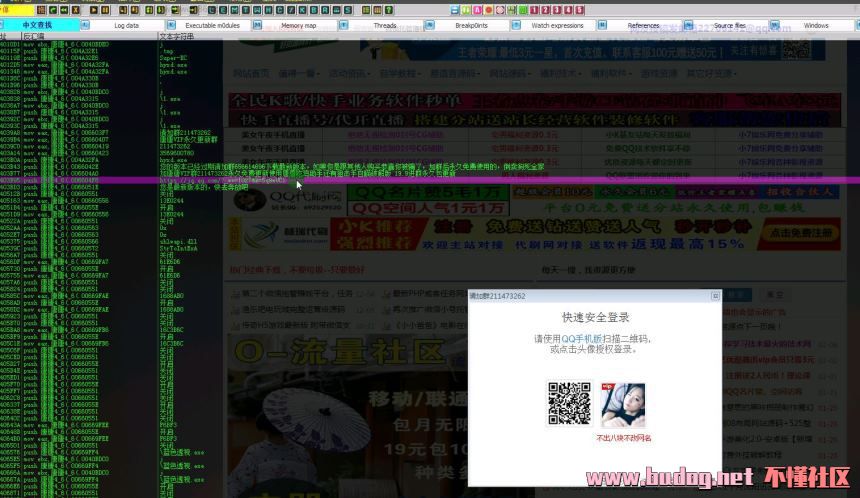Switch to the Memory map tab
This screenshot has width=860, height=498.
pyautogui.click(x=299, y=25)
